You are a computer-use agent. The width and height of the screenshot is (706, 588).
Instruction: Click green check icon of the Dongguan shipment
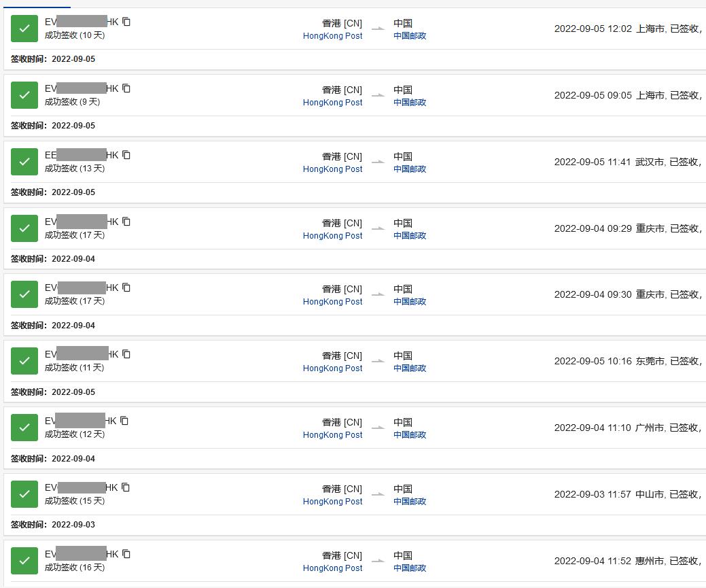point(24,361)
